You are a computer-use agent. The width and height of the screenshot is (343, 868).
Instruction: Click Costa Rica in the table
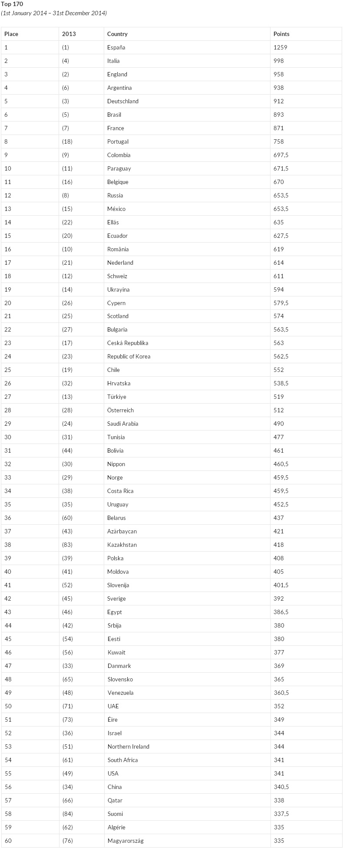pyautogui.click(x=120, y=491)
